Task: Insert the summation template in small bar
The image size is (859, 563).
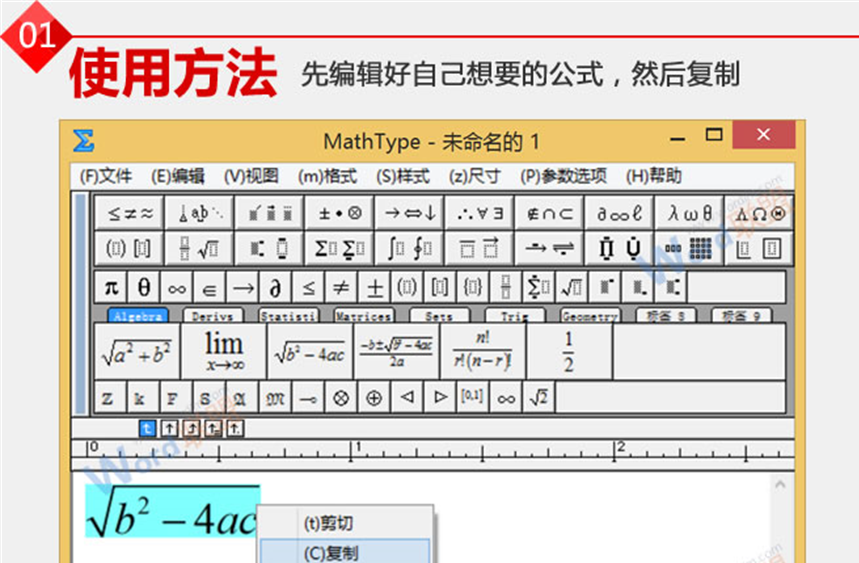Action: pyautogui.click(x=539, y=287)
